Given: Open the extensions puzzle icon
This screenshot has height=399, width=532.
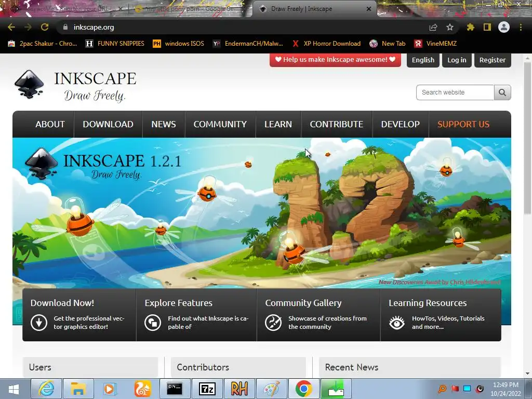Looking at the screenshot, I should point(470,27).
